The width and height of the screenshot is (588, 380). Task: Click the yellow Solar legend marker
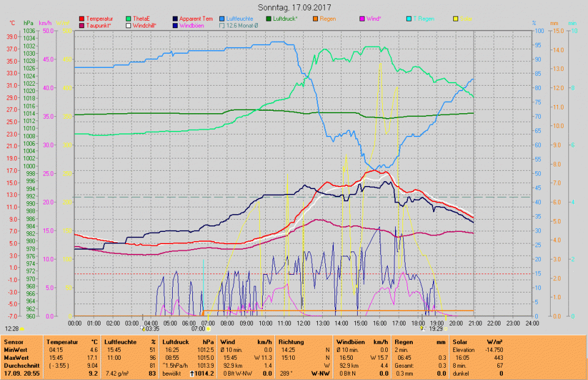(x=455, y=19)
